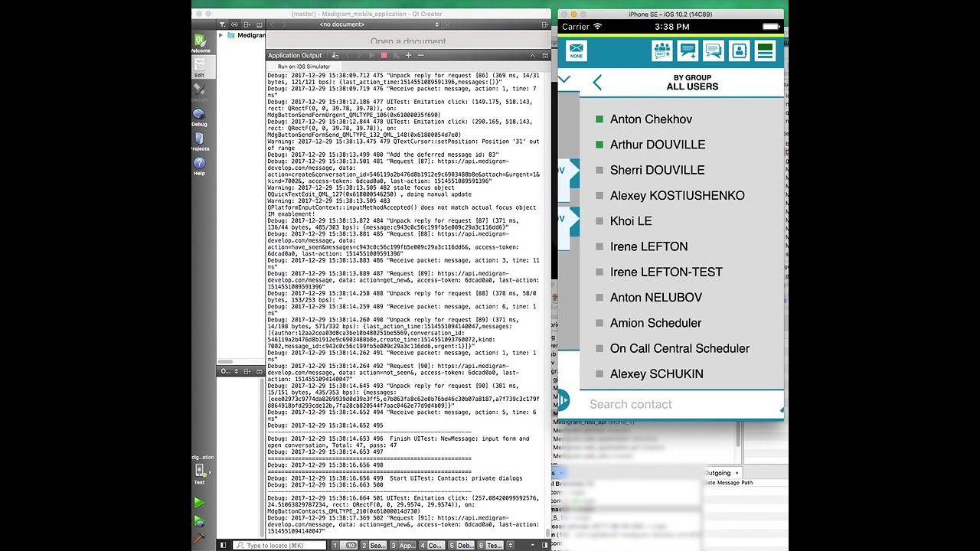
Task: Tap the new group chat icon
Action: [662, 51]
